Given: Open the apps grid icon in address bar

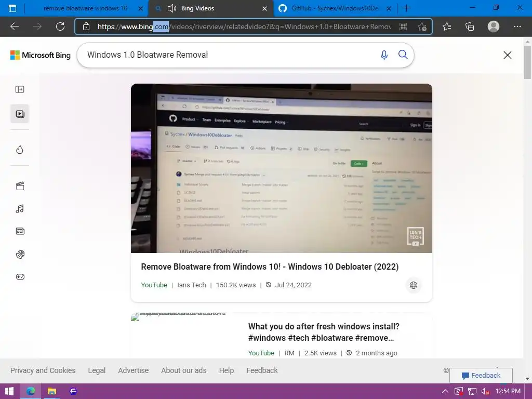Looking at the screenshot, I should click(403, 26).
